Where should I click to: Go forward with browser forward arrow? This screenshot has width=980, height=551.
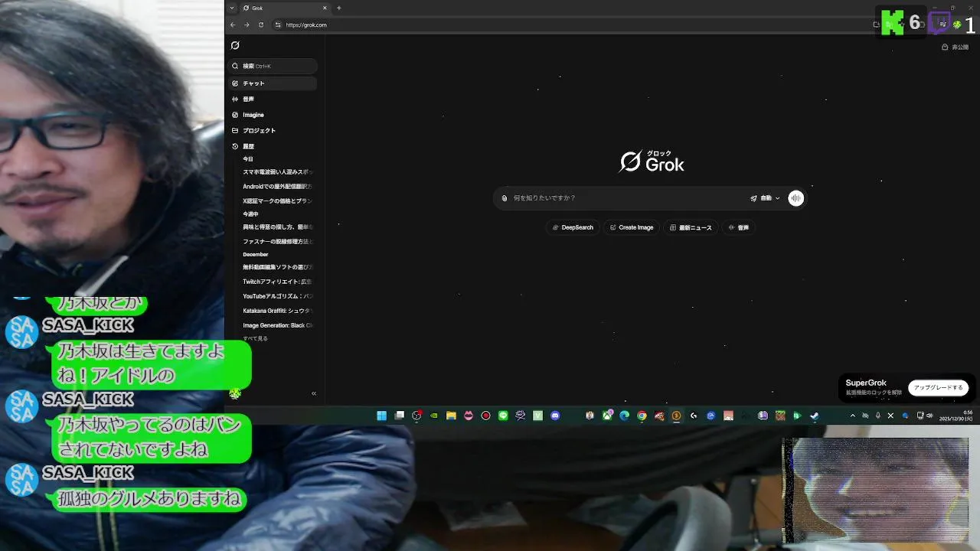(247, 24)
